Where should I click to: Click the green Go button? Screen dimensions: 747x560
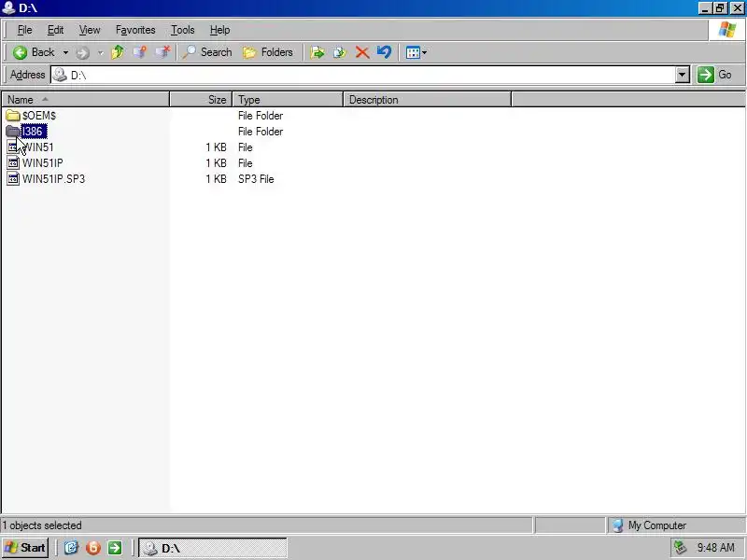(x=714, y=75)
